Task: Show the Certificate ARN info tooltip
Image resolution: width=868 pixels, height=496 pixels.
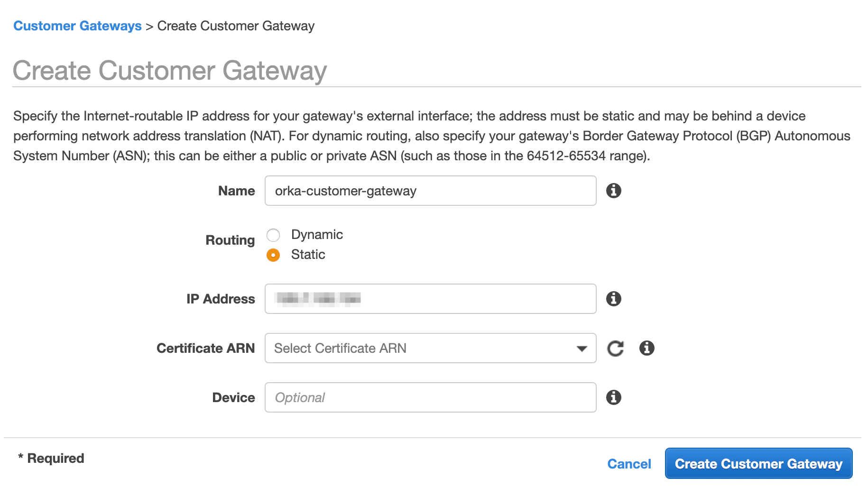Action: (x=646, y=348)
